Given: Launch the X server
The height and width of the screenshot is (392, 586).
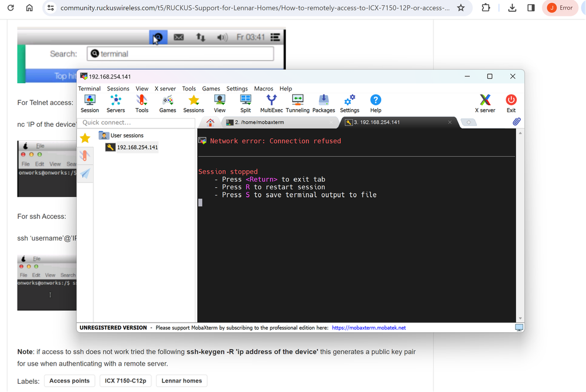Looking at the screenshot, I should pyautogui.click(x=485, y=103).
